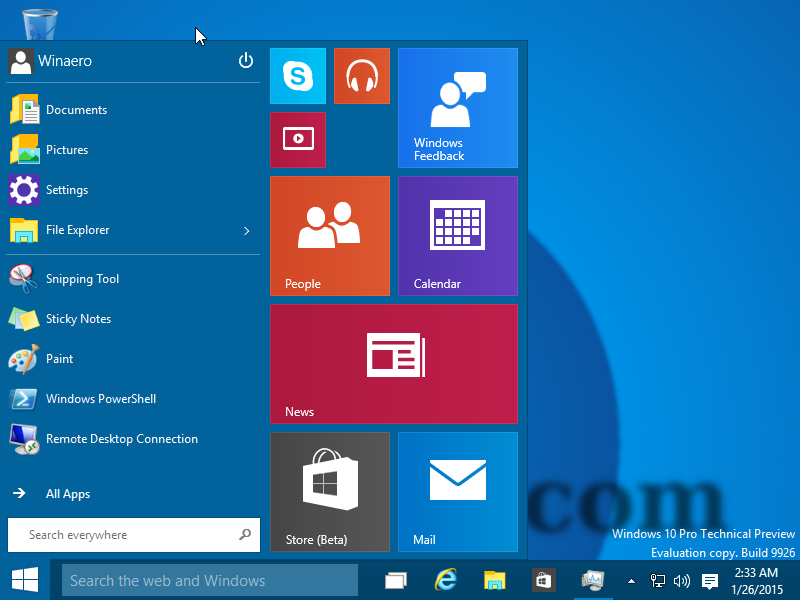Launch the Calendar tile

click(457, 235)
